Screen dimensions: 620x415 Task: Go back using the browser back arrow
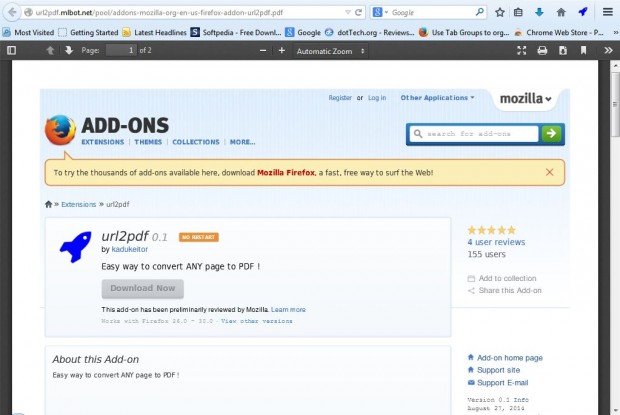[12, 12]
